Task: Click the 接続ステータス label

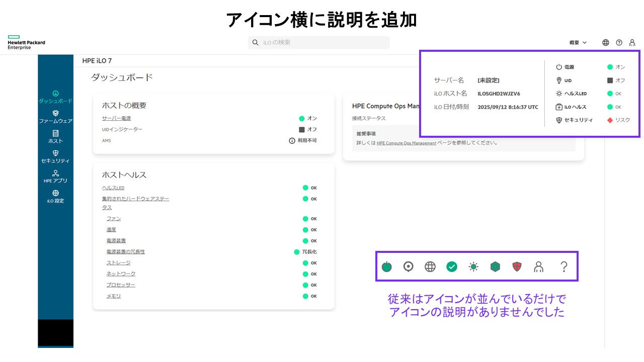Action: tap(369, 119)
